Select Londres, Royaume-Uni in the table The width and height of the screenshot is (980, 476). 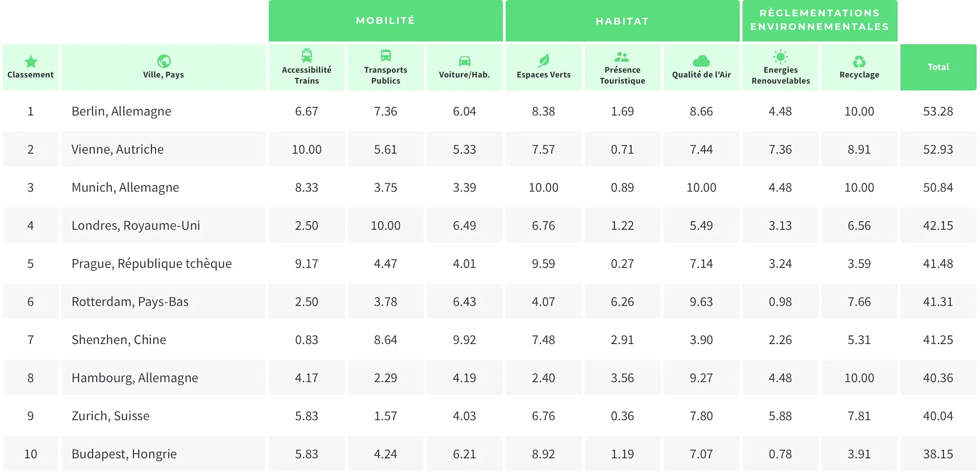pyautogui.click(x=136, y=226)
